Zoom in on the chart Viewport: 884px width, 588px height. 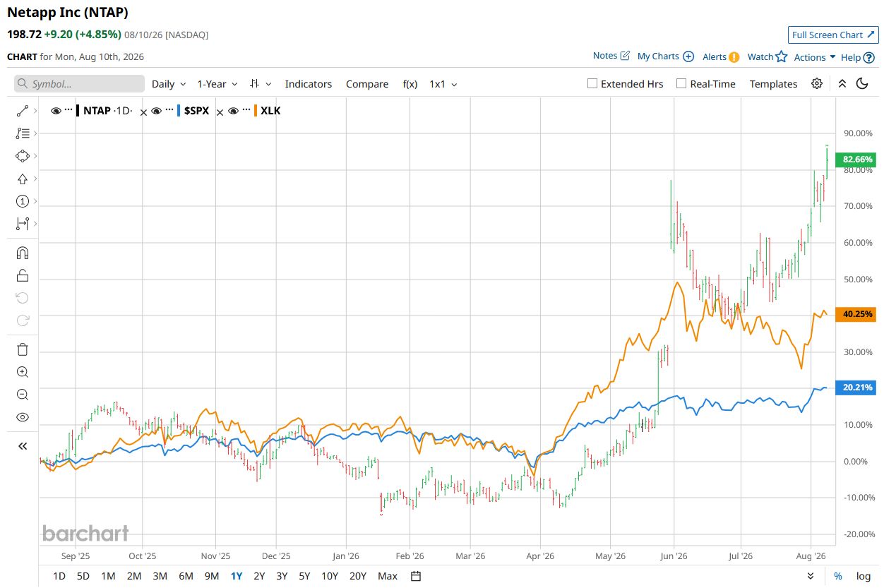click(22, 372)
